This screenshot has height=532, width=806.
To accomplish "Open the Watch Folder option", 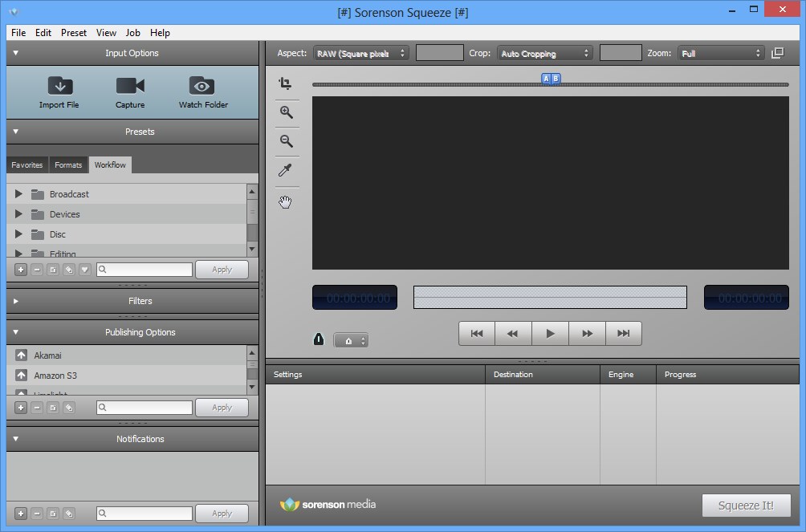I will (x=201, y=86).
